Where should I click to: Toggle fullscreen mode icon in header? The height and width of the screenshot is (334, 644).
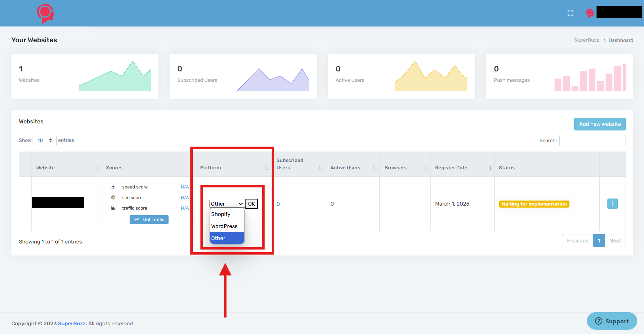[x=570, y=13]
